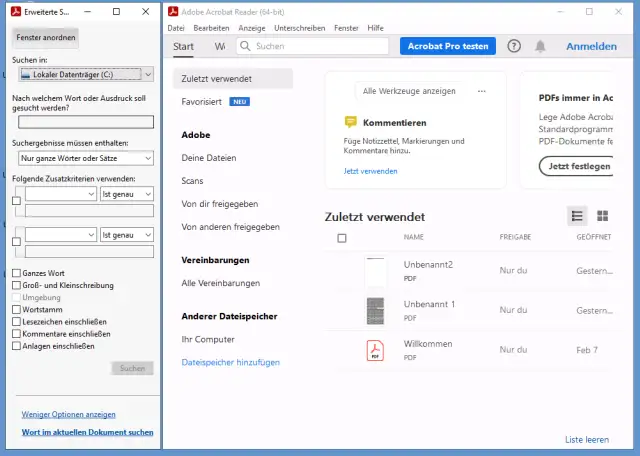The image size is (640, 456).
Task: Maximize the Erweiterte Suche window
Action: [116, 11]
